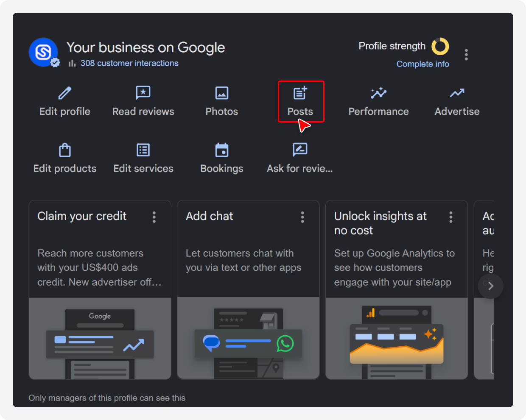Click the Ask for reviews icon
This screenshot has height=420, width=526.
pyautogui.click(x=300, y=150)
